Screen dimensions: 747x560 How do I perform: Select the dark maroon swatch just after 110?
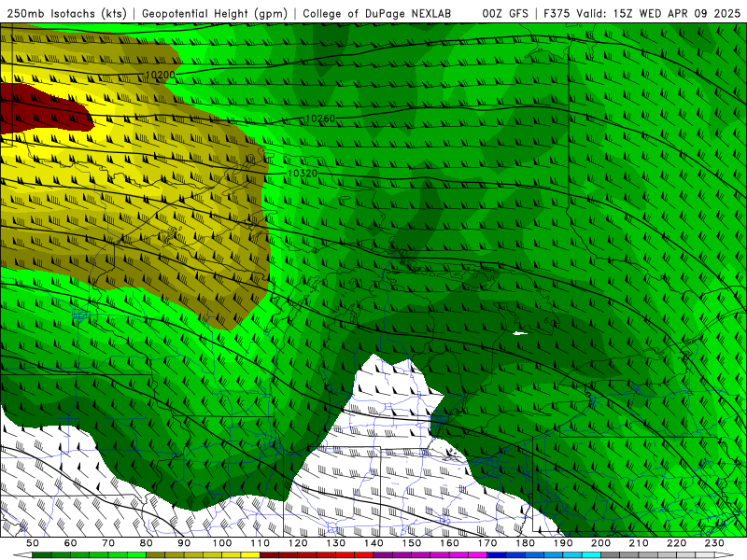click(269, 555)
